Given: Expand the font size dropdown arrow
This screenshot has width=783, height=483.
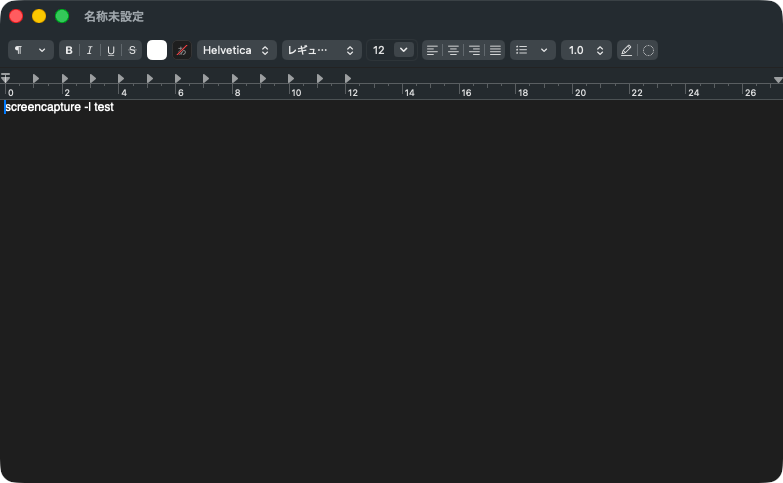Looking at the screenshot, I should (x=403, y=50).
